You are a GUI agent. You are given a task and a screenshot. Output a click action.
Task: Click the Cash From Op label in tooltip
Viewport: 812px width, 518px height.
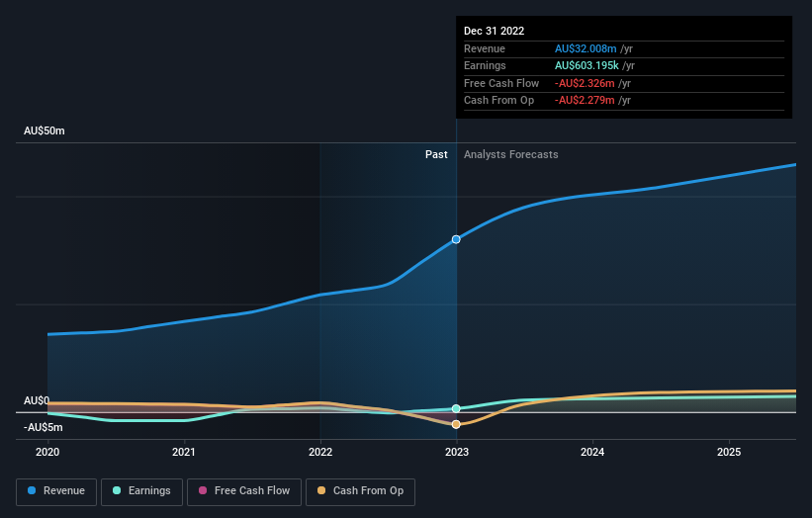498,101
